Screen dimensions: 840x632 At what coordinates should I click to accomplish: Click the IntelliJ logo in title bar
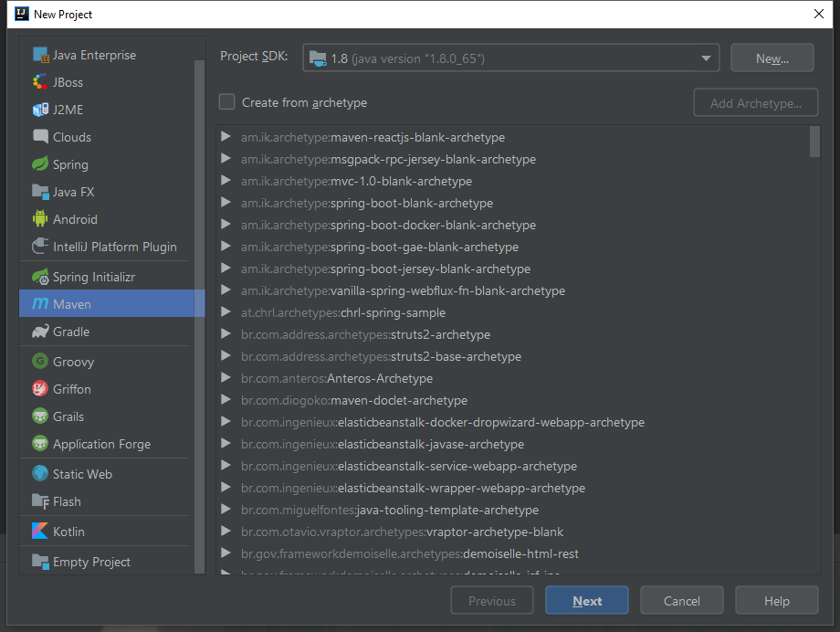click(21, 14)
